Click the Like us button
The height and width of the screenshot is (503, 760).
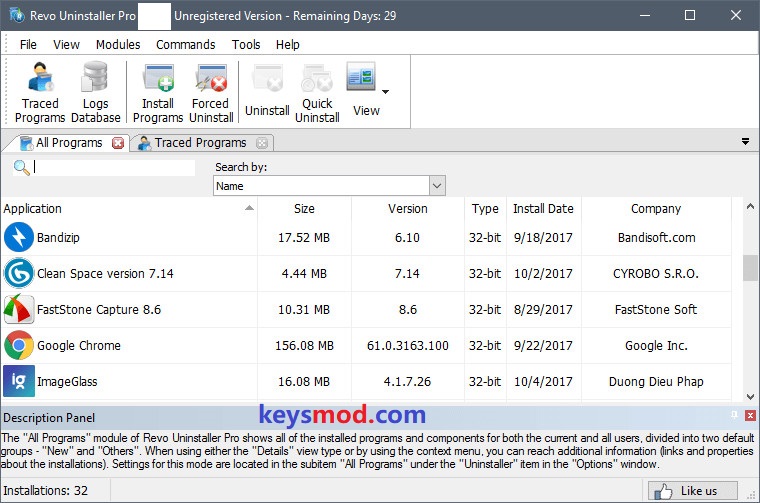(693, 490)
